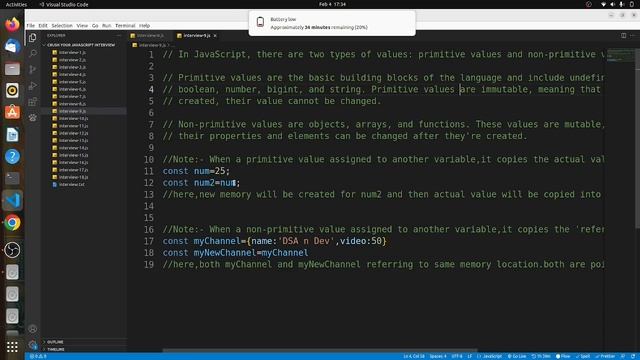Viewport: 640px width, 360px height.
Task: Click the minimap code preview
Action: click(x=620, y=55)
